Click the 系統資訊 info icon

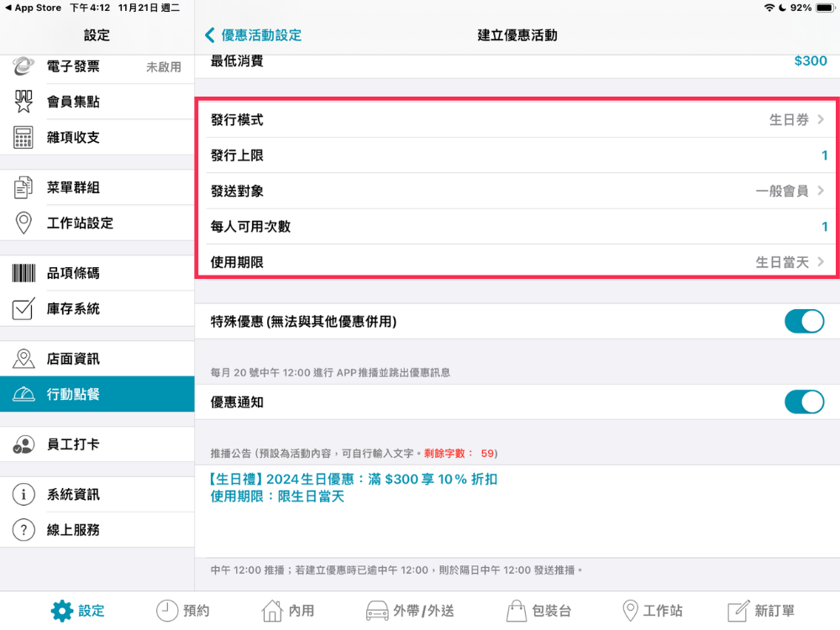tap(24, 495)
